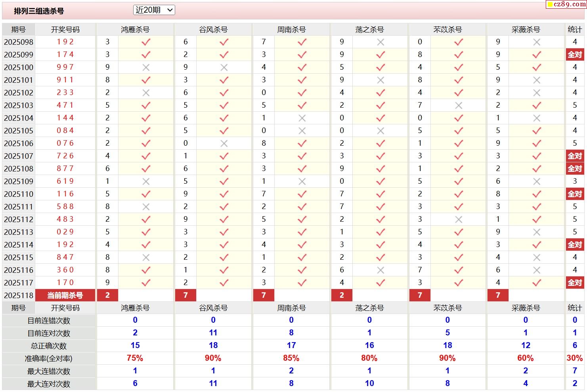Click the X mark for 荡之杀号 in row 2025116

[380, 270]
